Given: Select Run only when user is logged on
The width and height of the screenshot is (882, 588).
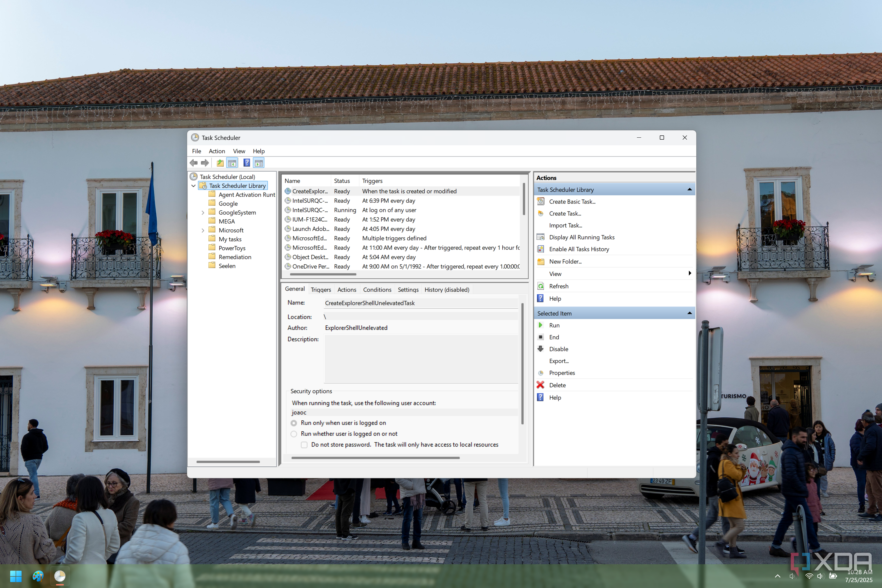Looking at the screenshot, I should click(x=294, y=423).
